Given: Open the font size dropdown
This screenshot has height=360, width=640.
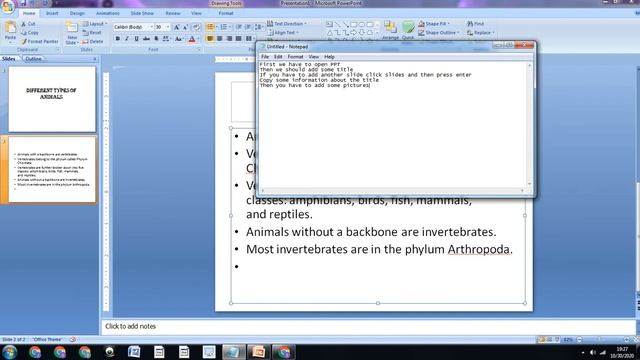Looking at the screenshot, I should tap(168, 27).
